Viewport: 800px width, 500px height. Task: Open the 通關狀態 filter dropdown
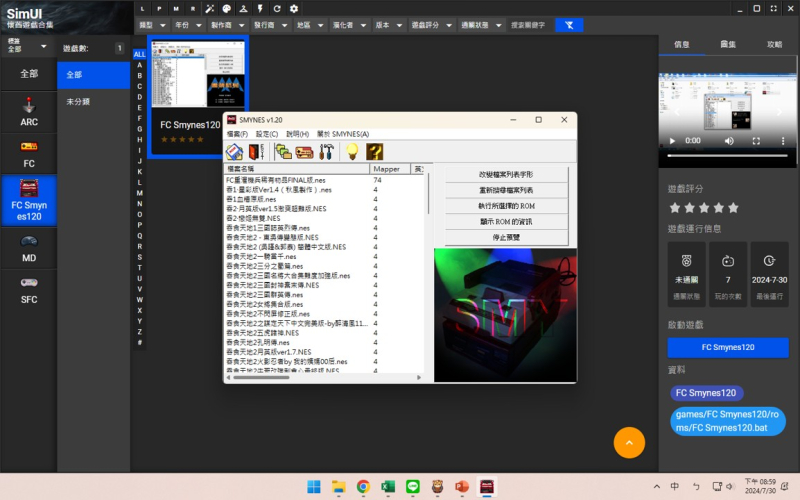point(481,25)
